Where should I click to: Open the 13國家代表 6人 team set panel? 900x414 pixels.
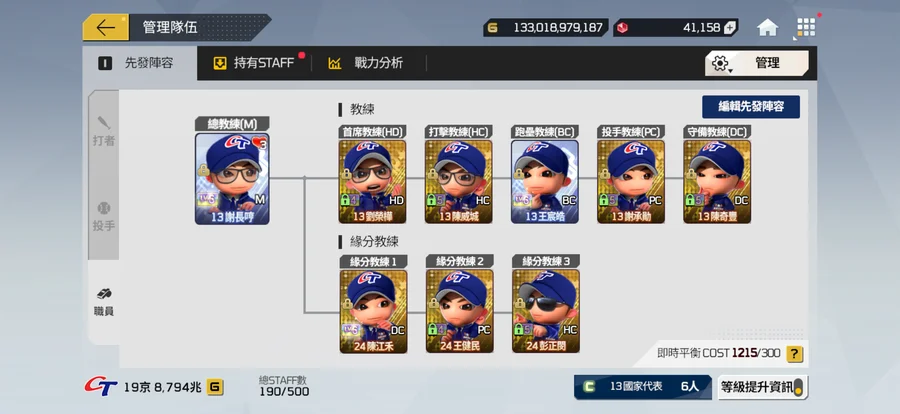pyautogui.click(x=642, y=387)
